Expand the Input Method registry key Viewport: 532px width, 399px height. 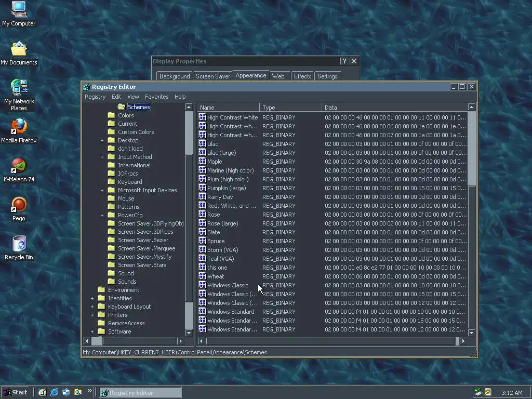point(102,157)
